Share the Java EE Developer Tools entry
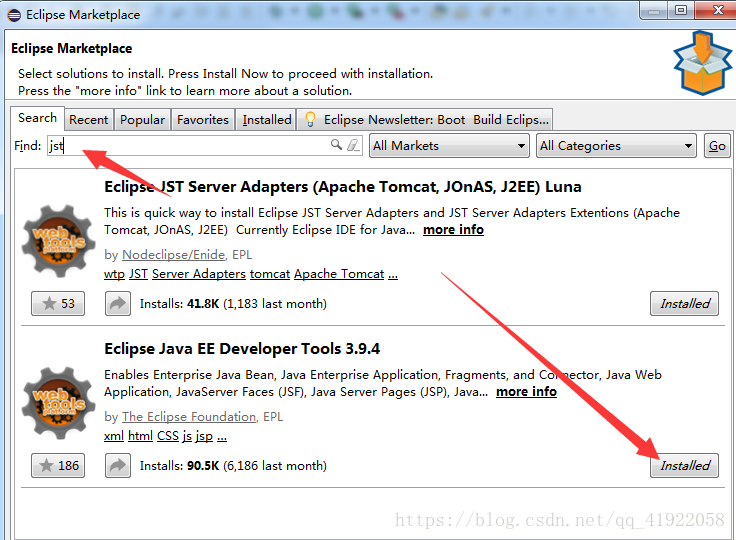The width and height of the screenshot is (736, 540). coord(118,465)
